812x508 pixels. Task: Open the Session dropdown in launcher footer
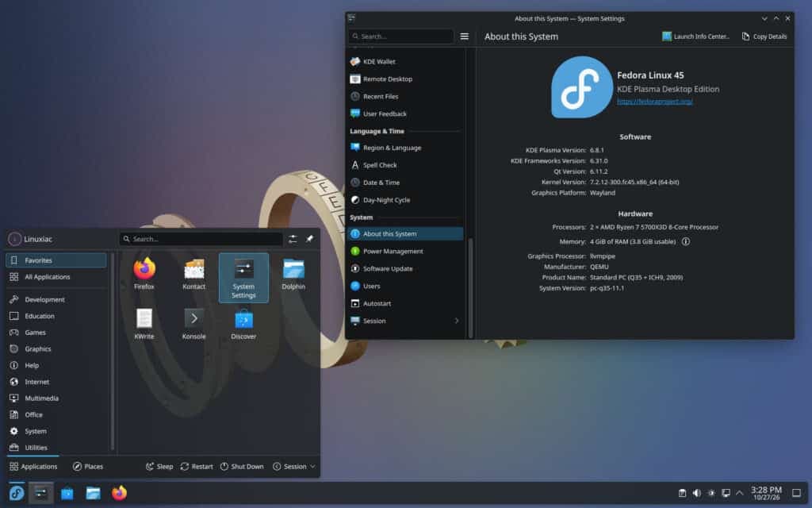294,467
